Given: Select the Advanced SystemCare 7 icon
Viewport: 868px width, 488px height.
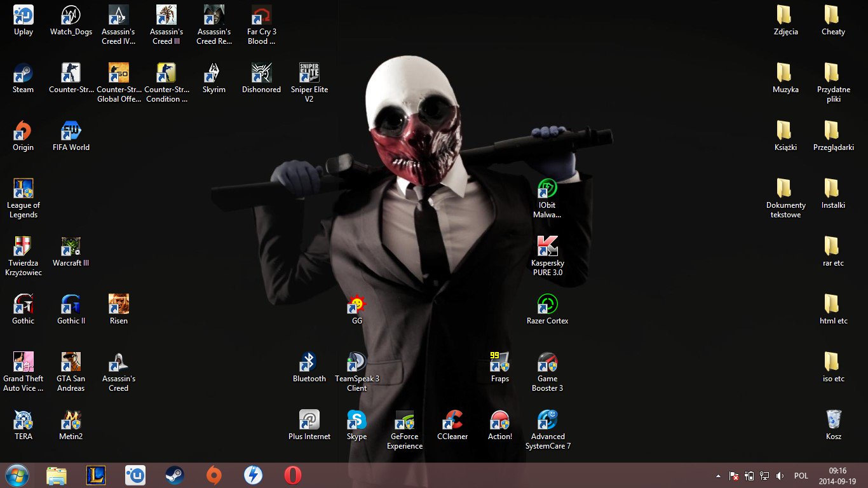Looking at the screenshot, I should (548, 430).
